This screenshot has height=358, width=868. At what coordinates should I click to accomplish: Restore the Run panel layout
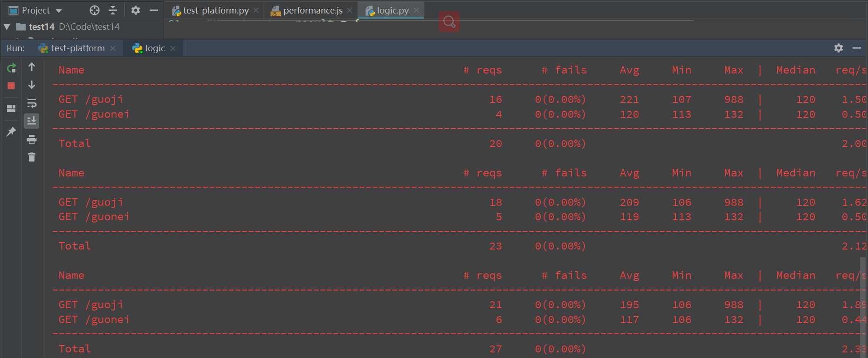11,108
